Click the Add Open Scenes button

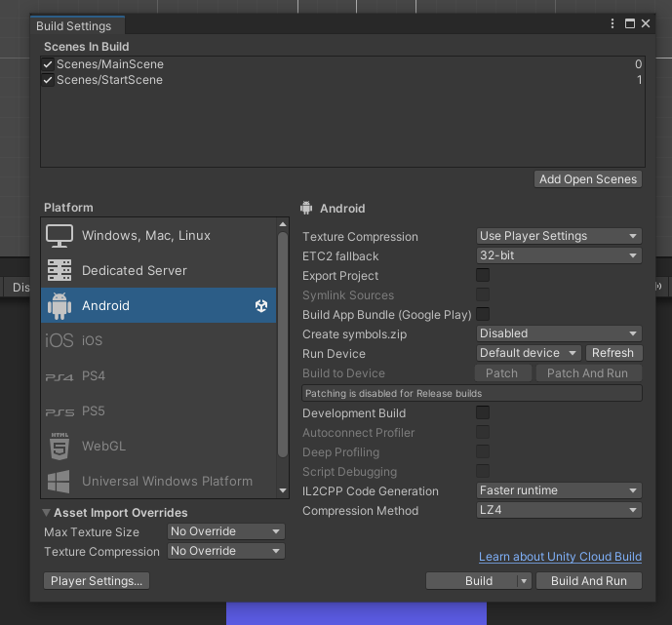588,179
